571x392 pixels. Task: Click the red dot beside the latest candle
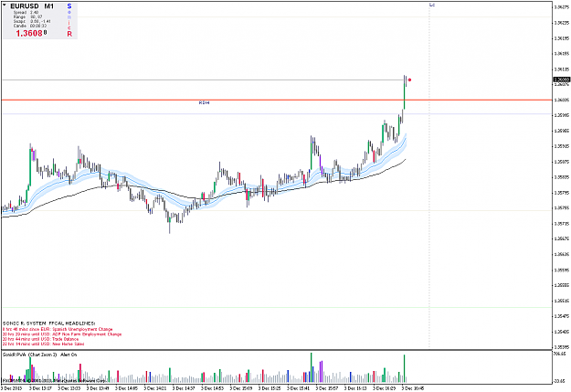click(x=409, y=79)
